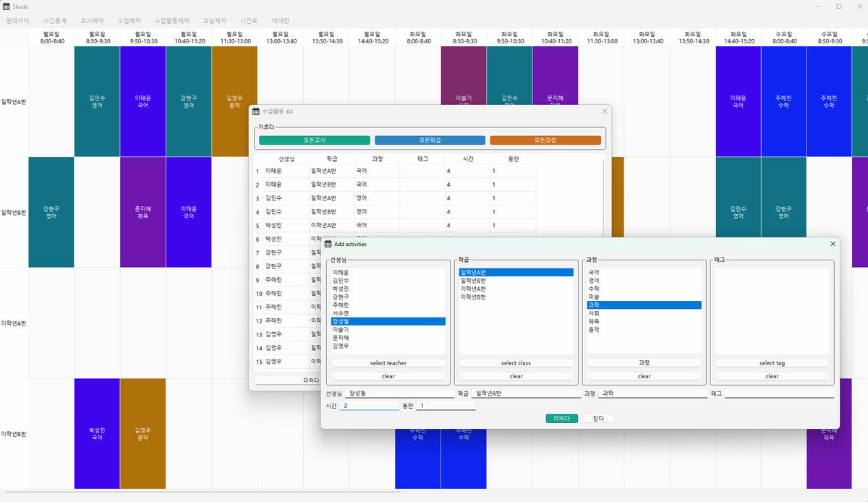The height and width of the screenshot is (502, 868).
Task: Click 시간 column header in 수업활동 table
Action: click(x=468, y=158)
